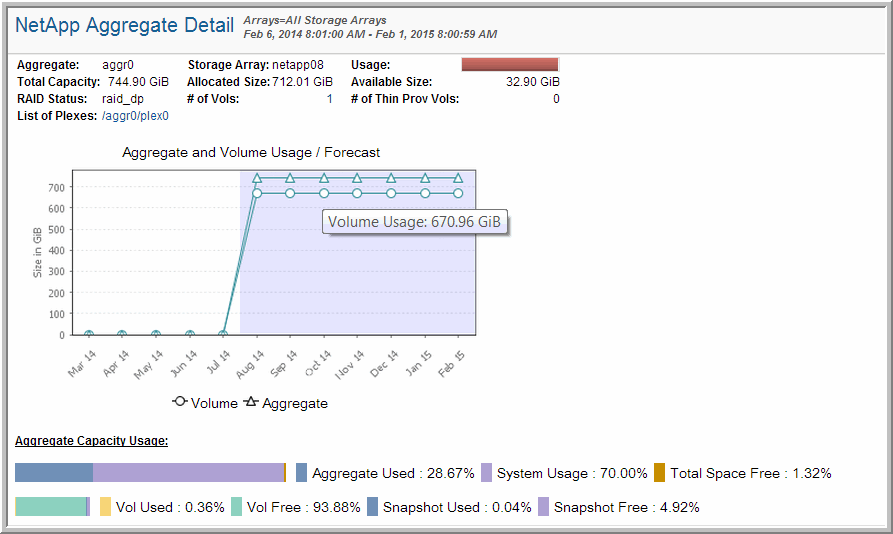Click the Volume legend circle marker
893x534 pixels.
point(180,403)
